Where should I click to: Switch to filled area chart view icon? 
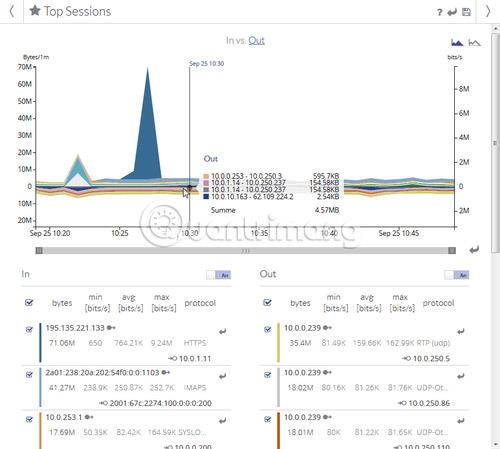[x=457, y=42]
